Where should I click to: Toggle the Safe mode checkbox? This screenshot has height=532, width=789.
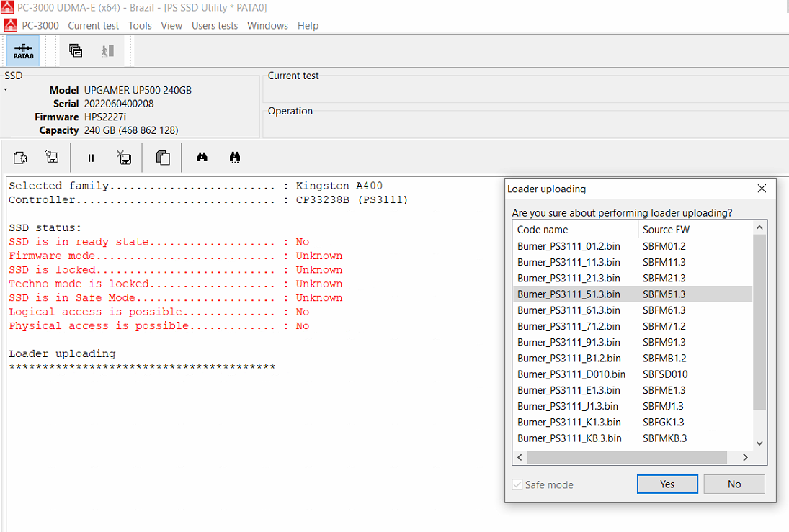517,484
